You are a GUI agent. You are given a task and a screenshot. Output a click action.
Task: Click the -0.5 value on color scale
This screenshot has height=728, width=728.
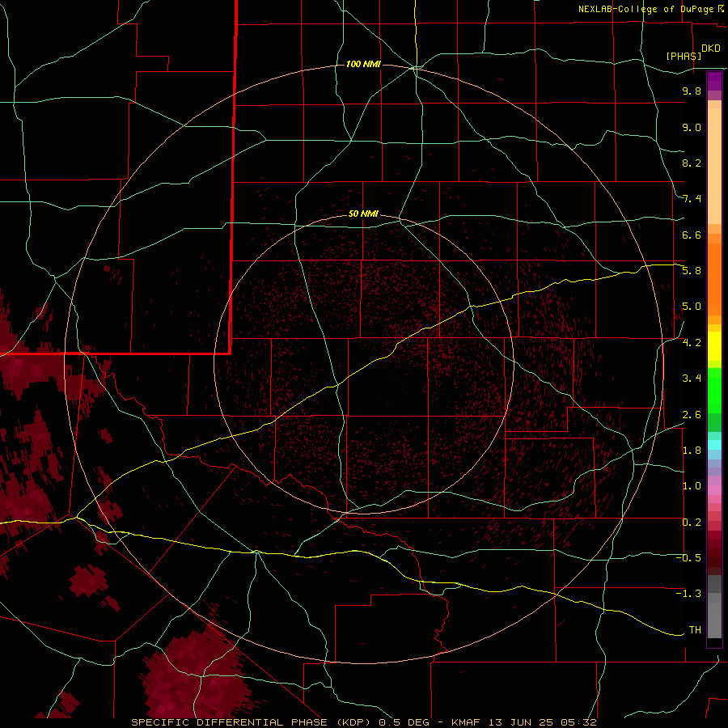(688, 558)
